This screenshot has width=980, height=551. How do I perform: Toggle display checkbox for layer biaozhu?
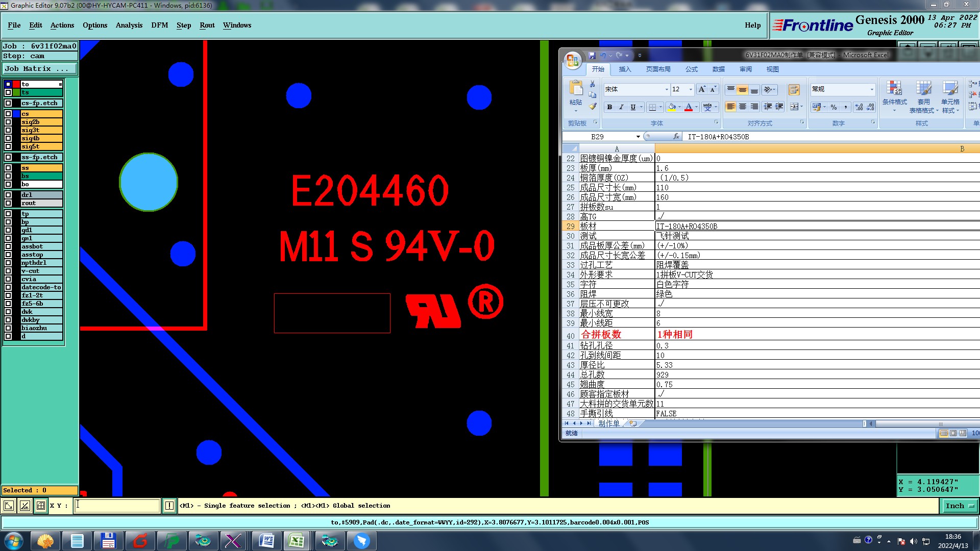[8, 328]
